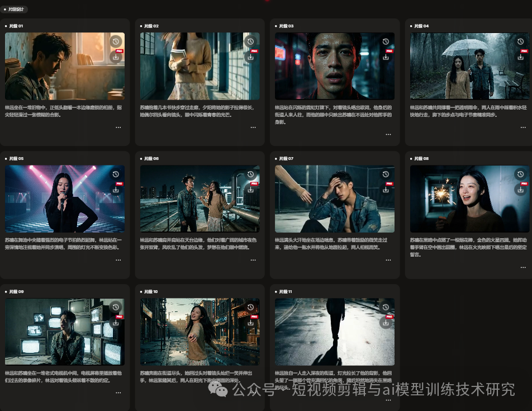Open the 片段 11 shadow on road thumbnail
Screen dimensions: 532x411
[x=335, y=332]
